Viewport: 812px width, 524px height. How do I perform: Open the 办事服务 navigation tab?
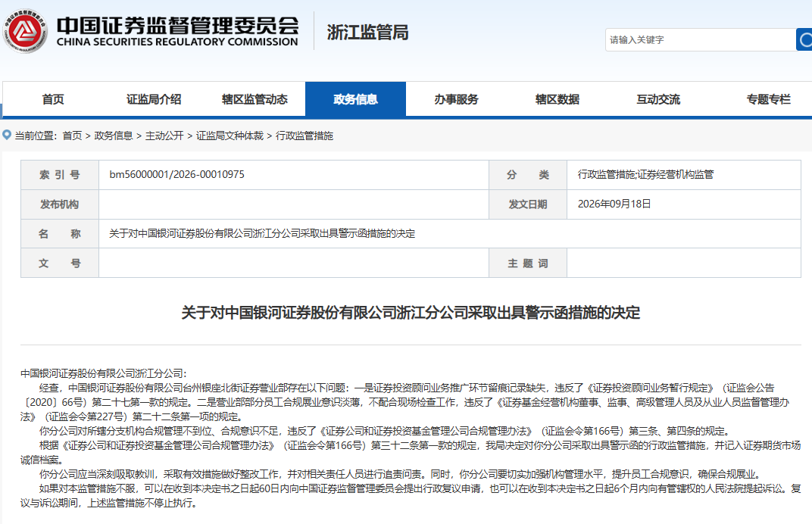(456, 99)
